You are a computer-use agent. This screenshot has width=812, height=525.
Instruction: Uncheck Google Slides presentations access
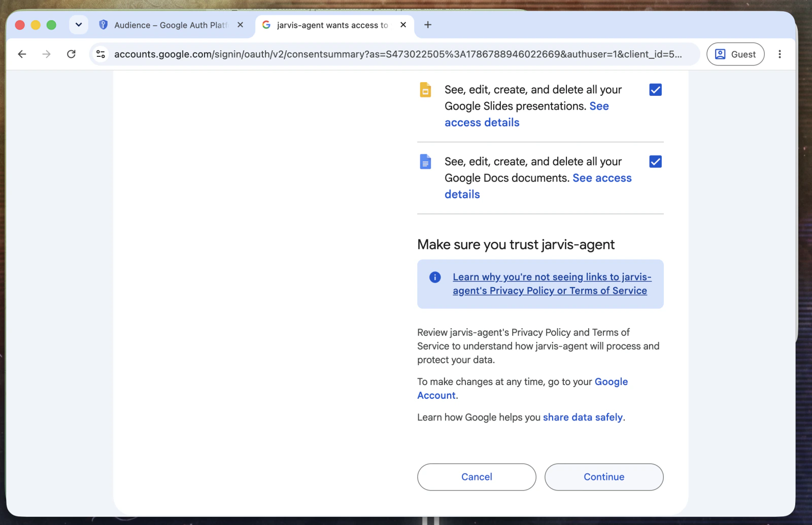click(655, 90)
